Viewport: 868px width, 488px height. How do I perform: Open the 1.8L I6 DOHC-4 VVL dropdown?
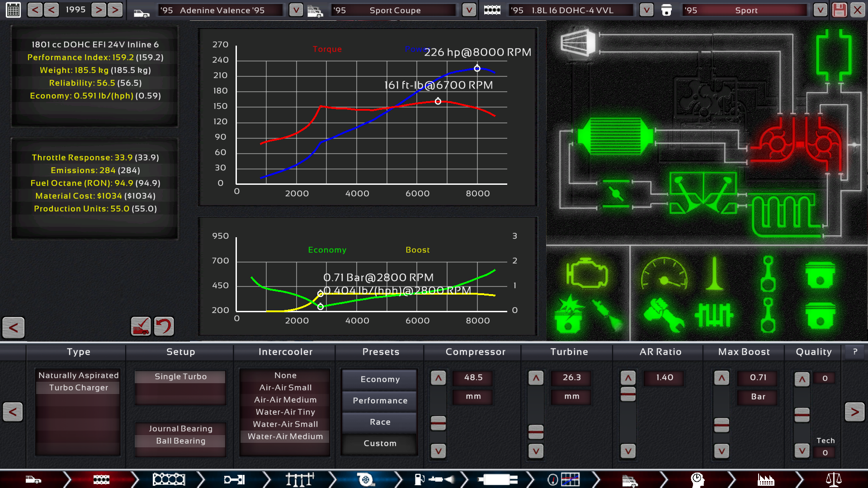[646, 10]
